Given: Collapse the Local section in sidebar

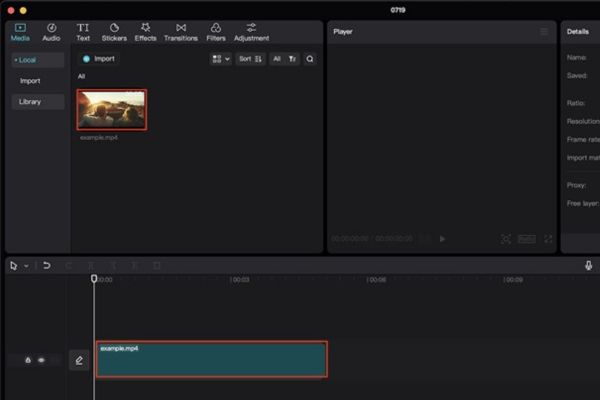Looking at the screenshot, I should point(38,60).
